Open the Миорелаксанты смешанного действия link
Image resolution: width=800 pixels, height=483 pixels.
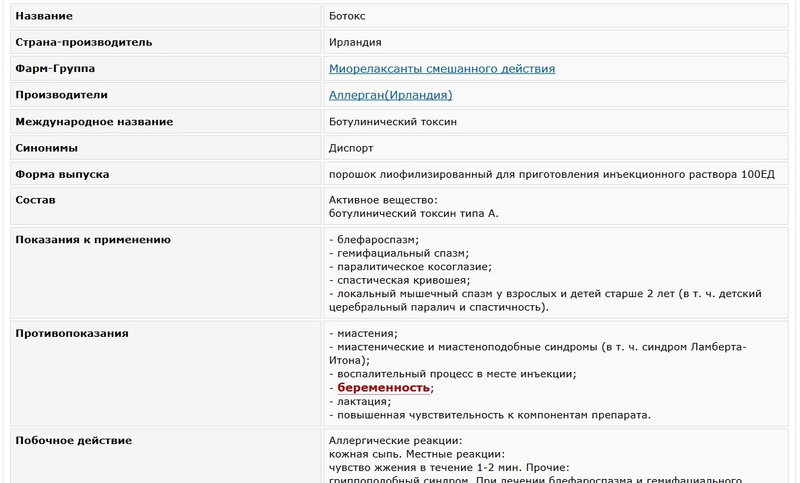(442, 69)
